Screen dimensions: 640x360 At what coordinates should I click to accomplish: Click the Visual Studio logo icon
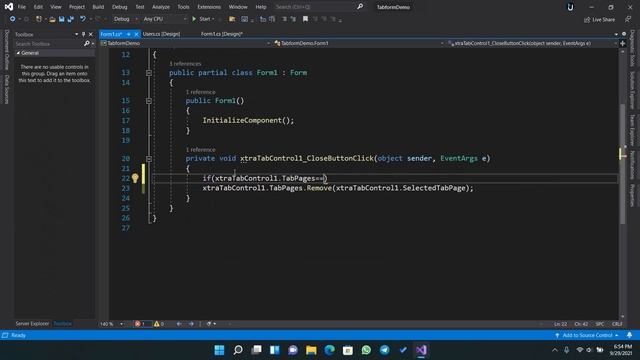click(9, 7)
